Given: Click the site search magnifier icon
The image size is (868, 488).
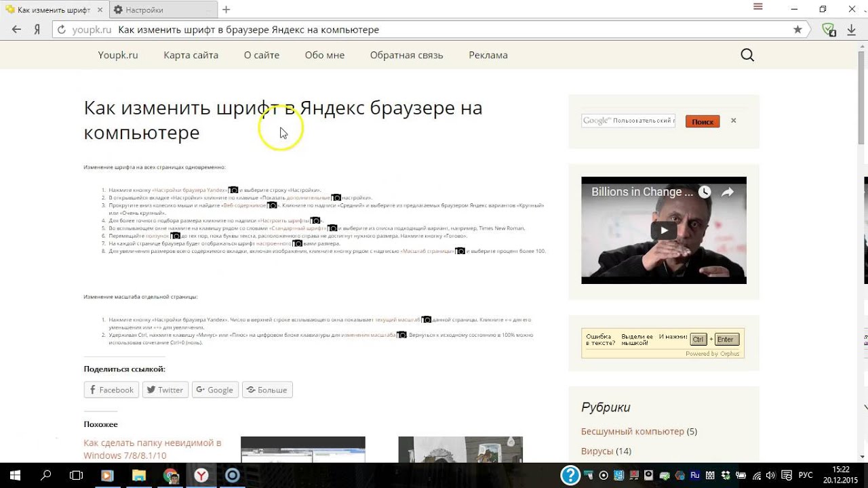Looking at the screenshot, I should point(747,55).
